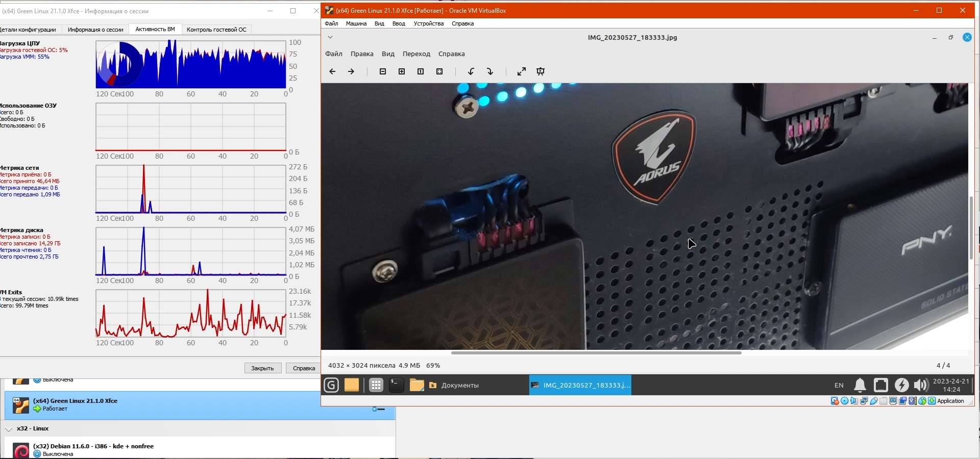Open the file manager folder icon in panel

click(417, 385)
